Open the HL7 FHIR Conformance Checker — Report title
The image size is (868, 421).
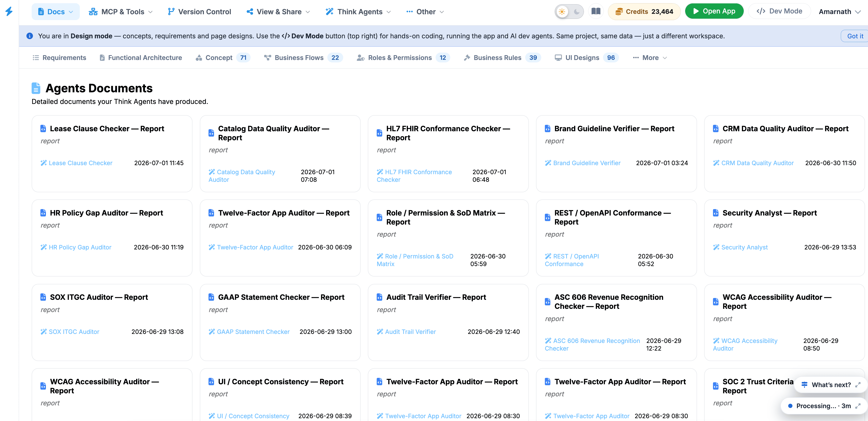pyautogui.click(x=448, y=133)
